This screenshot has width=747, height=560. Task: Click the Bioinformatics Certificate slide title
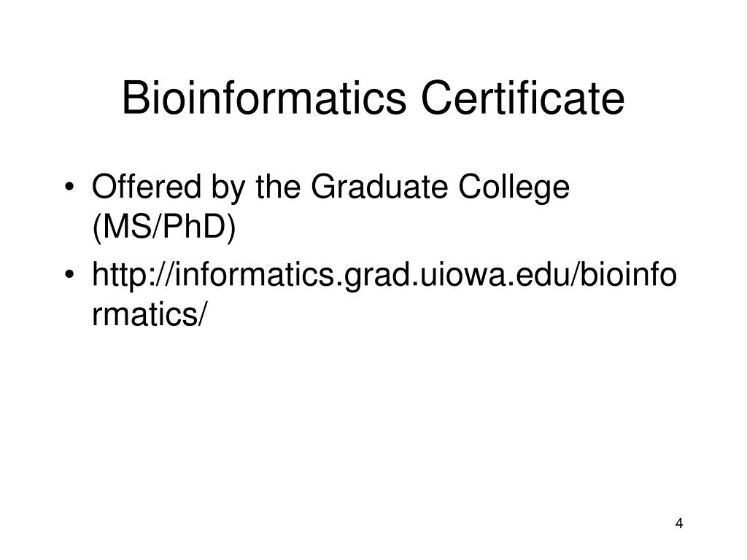click(x=373, y=98)
